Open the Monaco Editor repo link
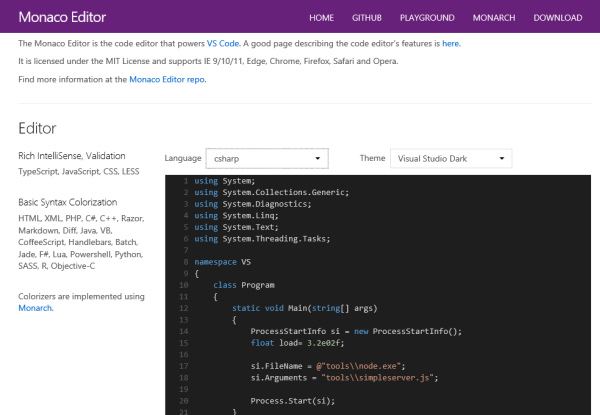 tap(167, 79)
